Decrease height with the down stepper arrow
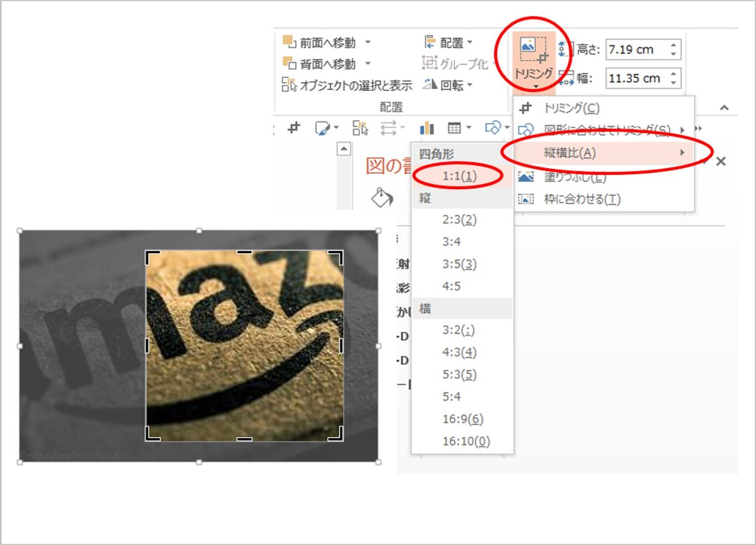The width and height of the screenshot is (756, 545). tap(673, 54)
